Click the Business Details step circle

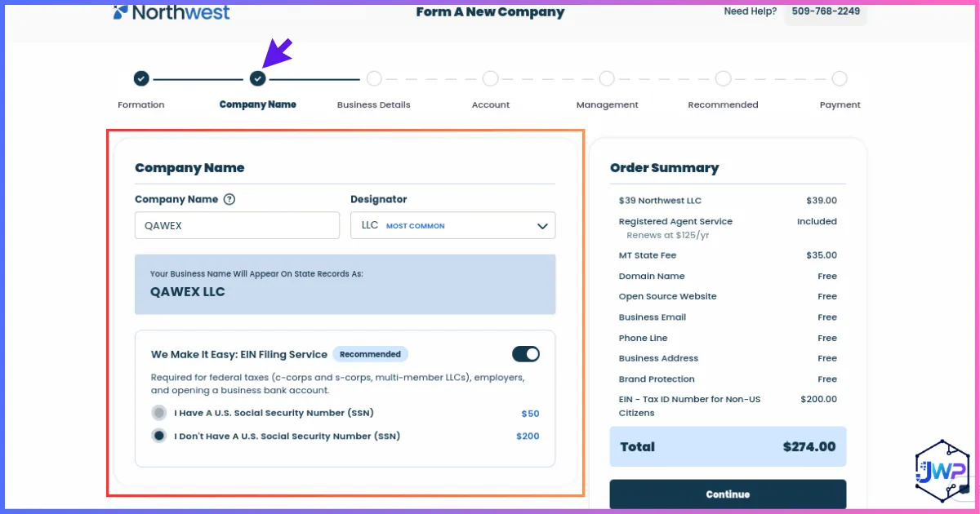374,78
